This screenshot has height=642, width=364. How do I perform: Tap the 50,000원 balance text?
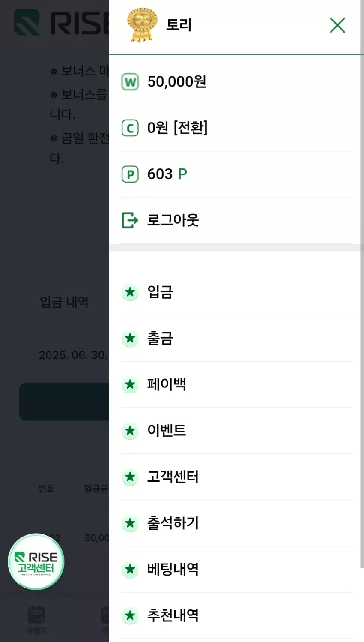pyautogui.click(x=177, y=81)
